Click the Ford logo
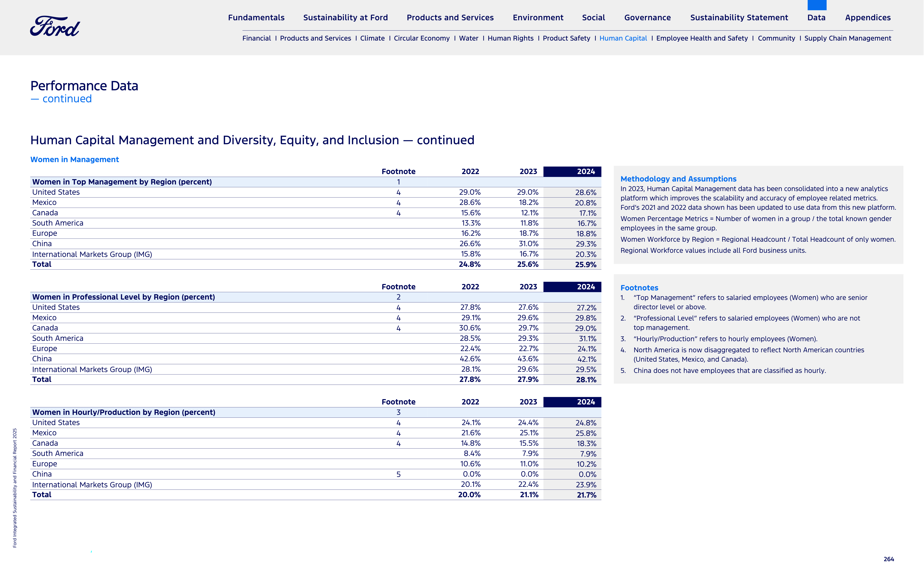The width and height of the screenshot is (924, 578). 55,26
